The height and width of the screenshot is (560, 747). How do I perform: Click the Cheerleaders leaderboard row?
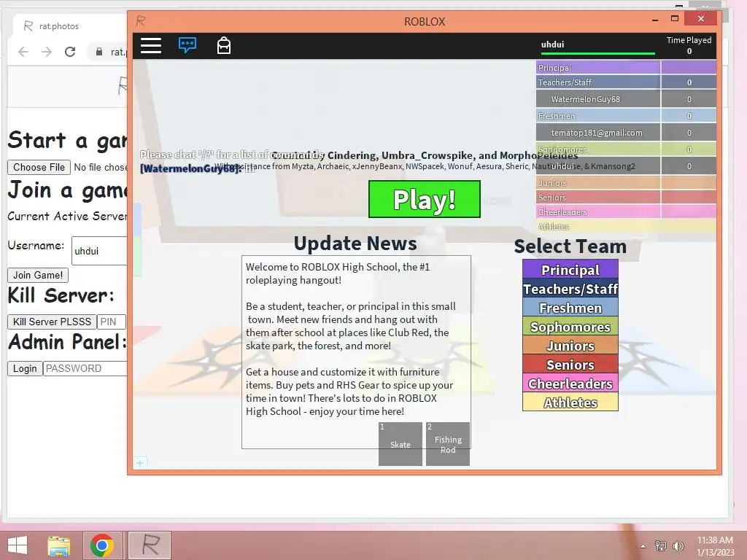click(x=626, y=212)
